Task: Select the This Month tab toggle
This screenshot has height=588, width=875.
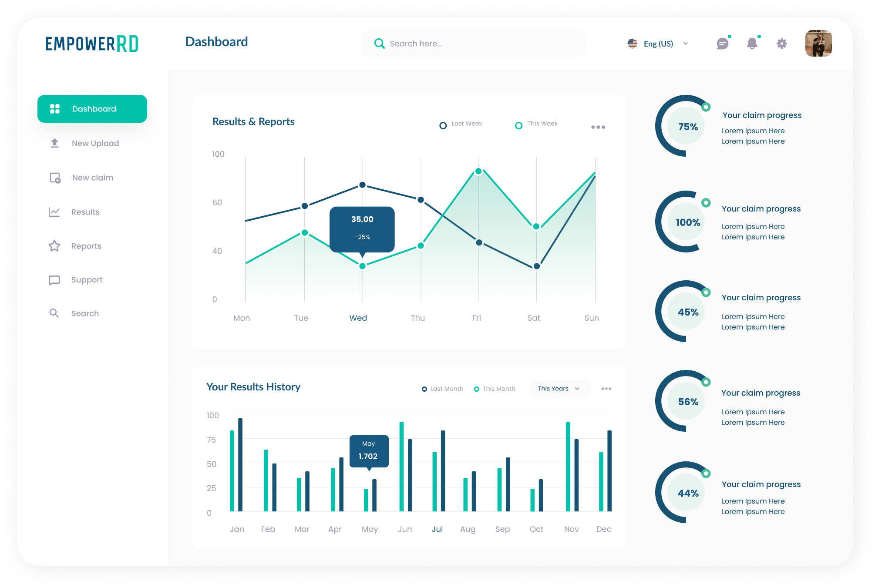Action: (497, 388)
